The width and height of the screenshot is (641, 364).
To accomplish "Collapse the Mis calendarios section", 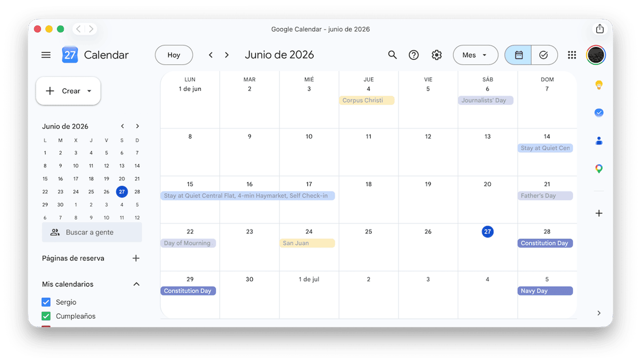I will (137, 284).
